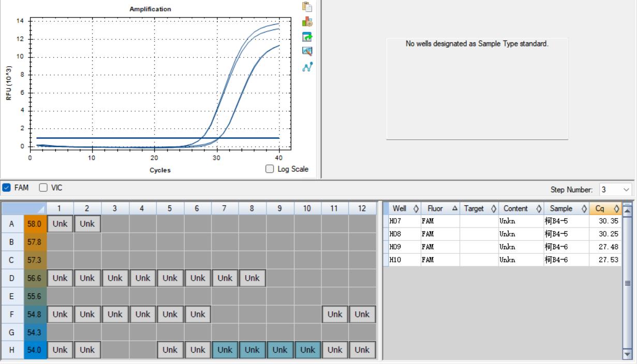The width and height of the screenshot is (637, 364).
Task: Uncheck the FAM fluorophore checkbox
Action: (7, 188)
